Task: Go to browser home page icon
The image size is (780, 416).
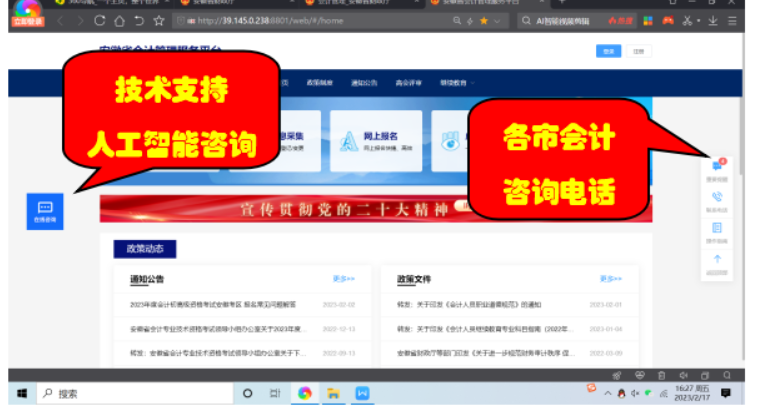Action: click(118, 21)
